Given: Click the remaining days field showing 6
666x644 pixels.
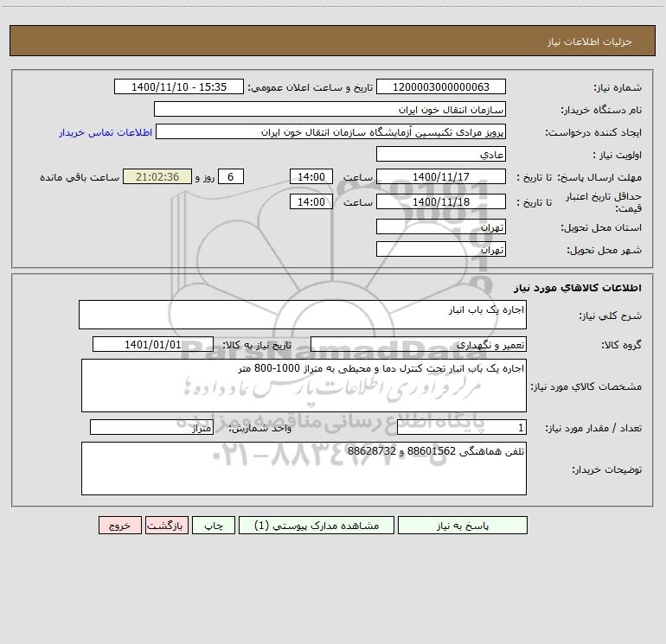Looking at the screenshot, I should click(231, 177).
